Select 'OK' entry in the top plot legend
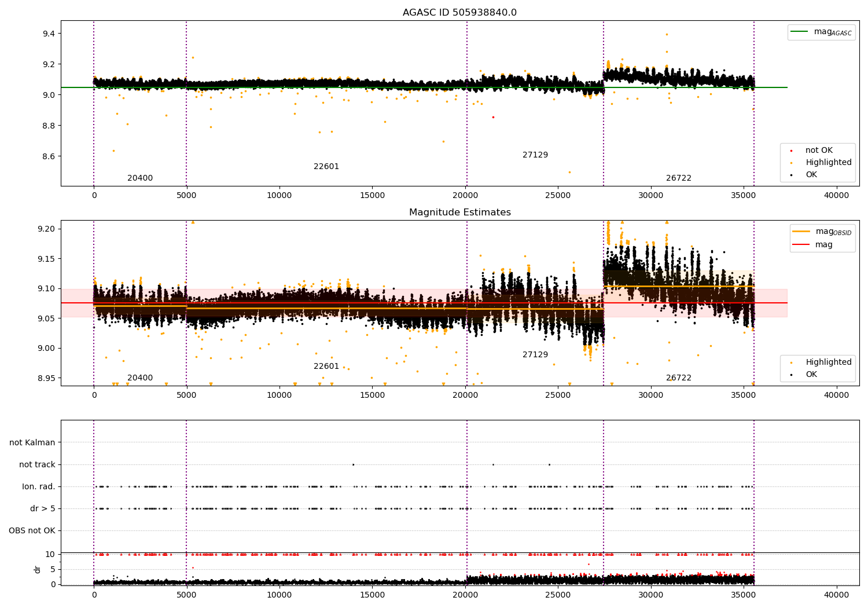868x608 pixels. point(811,175)
